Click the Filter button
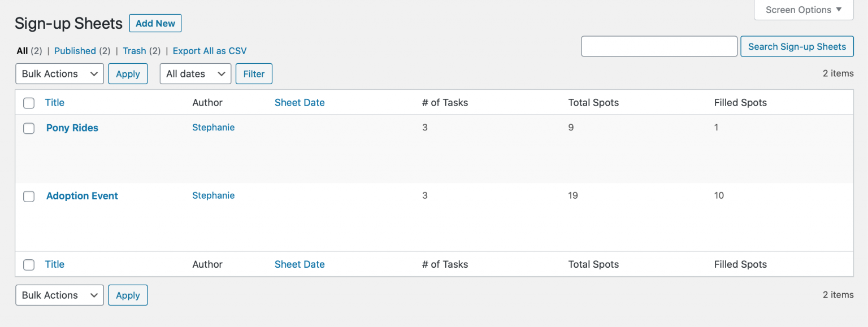868x327 pixels. click(254, 74)
